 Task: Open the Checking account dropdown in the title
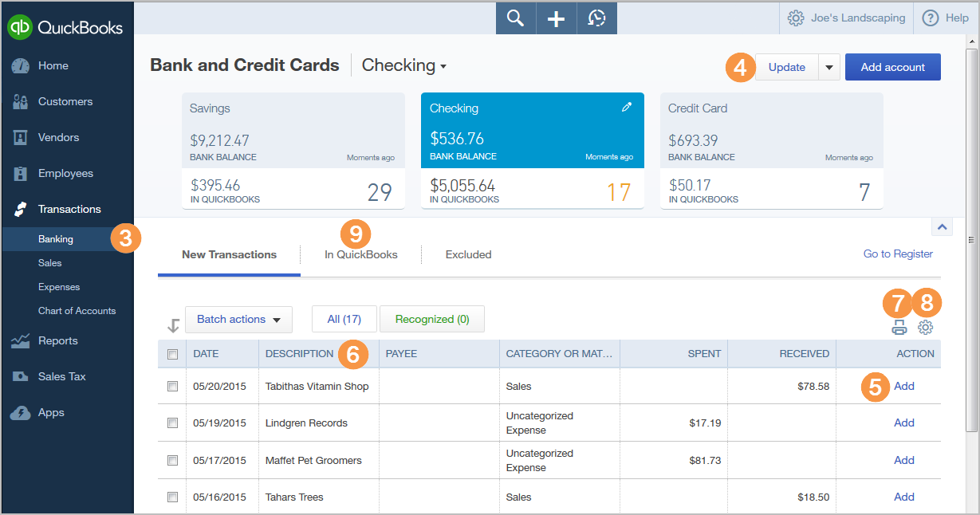tap(404, 65)
